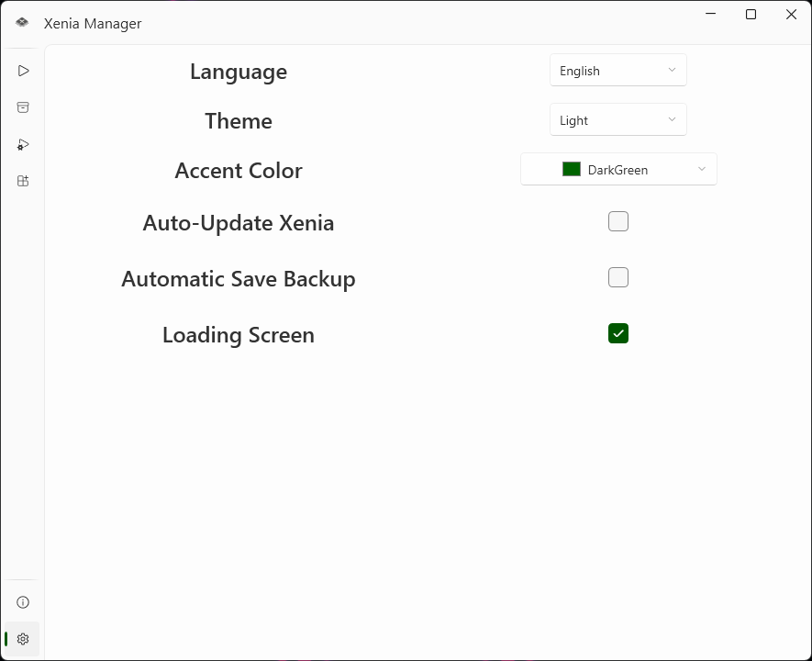Viewport: 812px width, 661px height.
Task: Click the Xenia Manager window title
Action: click(x=93, y=23)
